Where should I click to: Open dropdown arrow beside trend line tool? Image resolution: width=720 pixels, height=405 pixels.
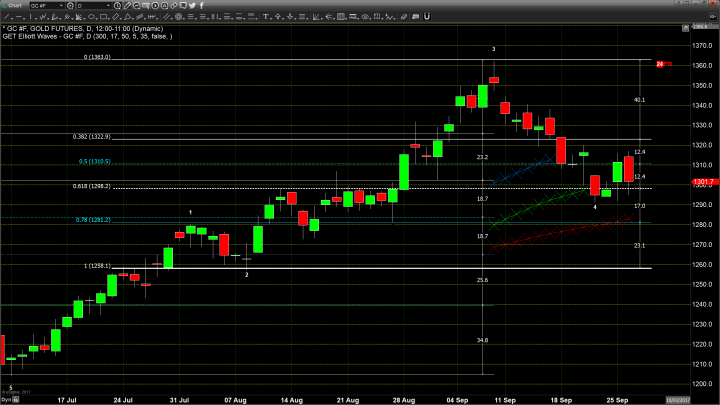click(11, 19)
